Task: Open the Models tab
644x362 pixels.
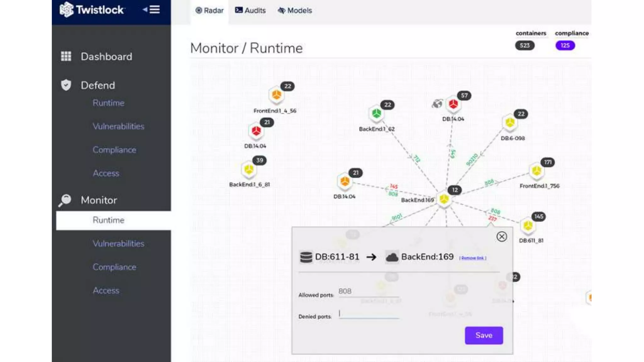Action: coord(295,10)
